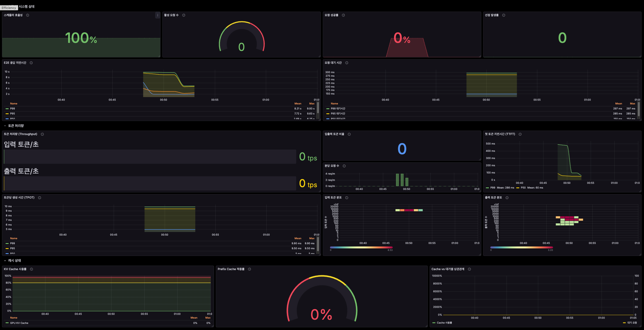
Task: Sort 요청 대기 시간 legend by Max
Action: (x=633, y=104)
